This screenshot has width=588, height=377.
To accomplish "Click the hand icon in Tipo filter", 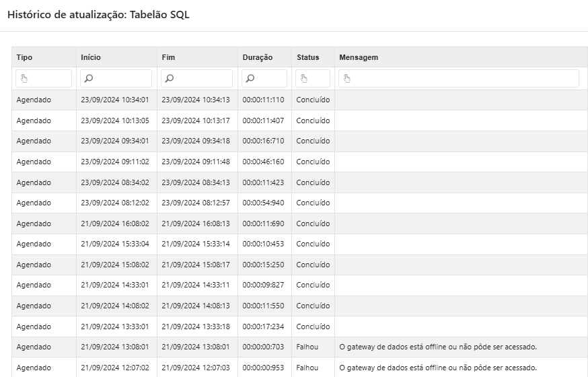I will pos(24,79).
